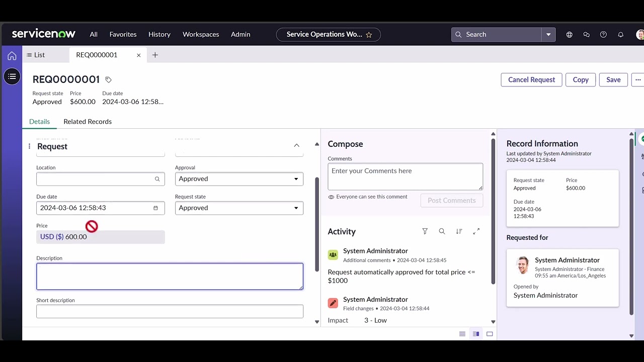This screenshot has width=644, height=362.
Task: Click in the Comments text area
Action: click(406, 176)
